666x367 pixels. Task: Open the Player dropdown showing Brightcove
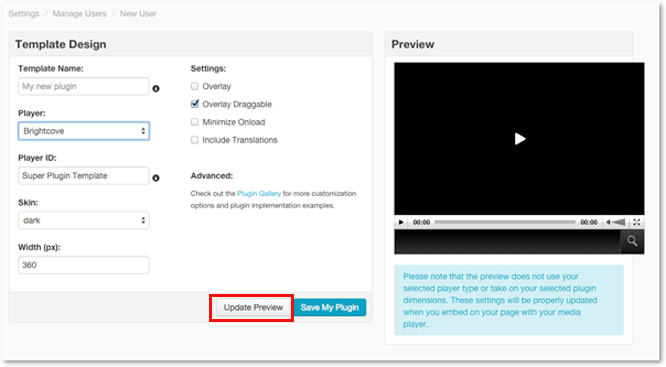click(x=84, y=131)
